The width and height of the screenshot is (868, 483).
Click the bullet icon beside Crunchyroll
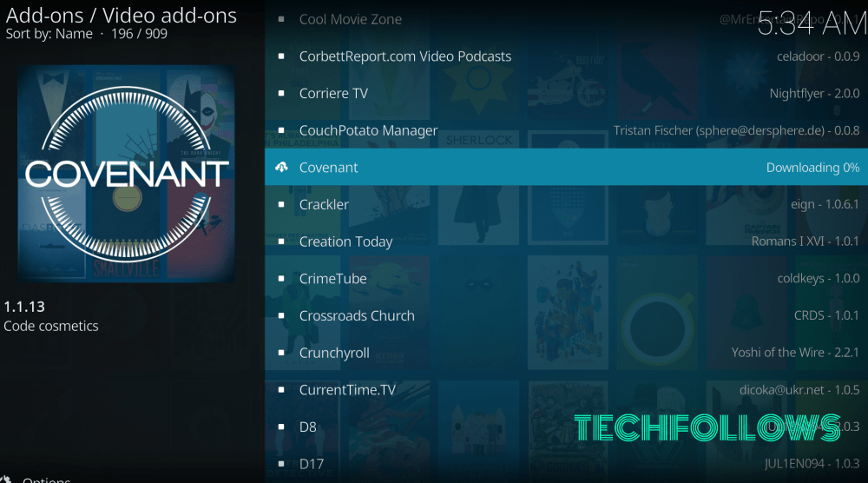281,353
